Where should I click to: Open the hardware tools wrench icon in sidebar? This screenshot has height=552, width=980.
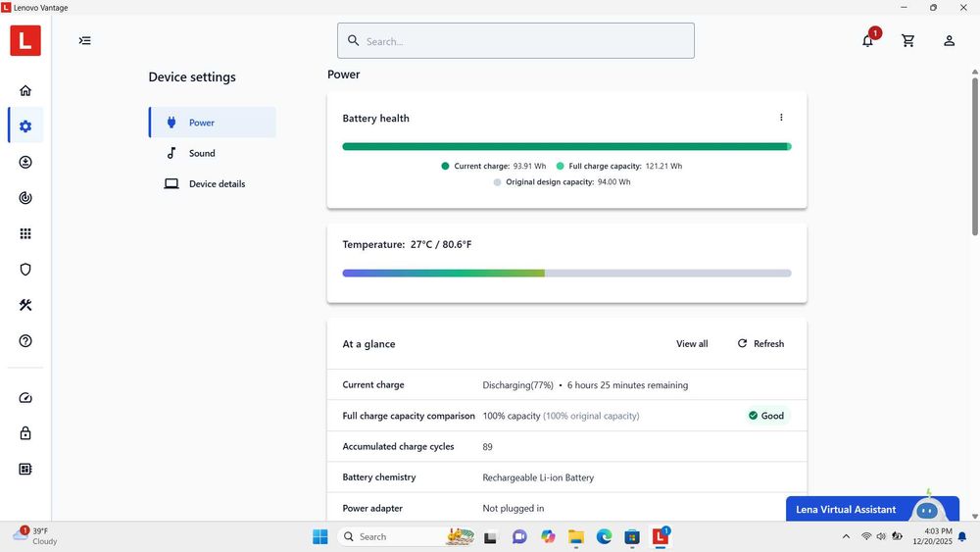[x=25, y=305]
